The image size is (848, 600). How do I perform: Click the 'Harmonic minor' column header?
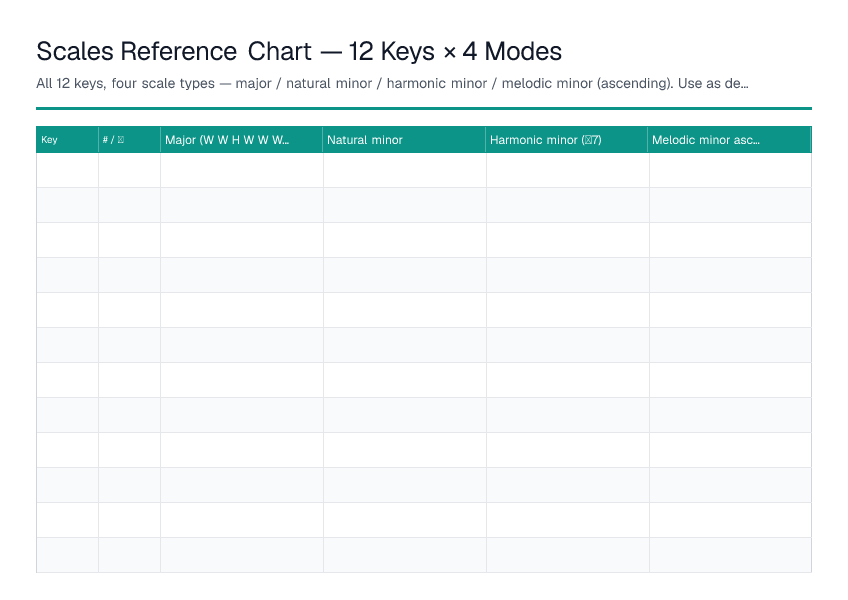pyautogui.click(x=567, y=140)
